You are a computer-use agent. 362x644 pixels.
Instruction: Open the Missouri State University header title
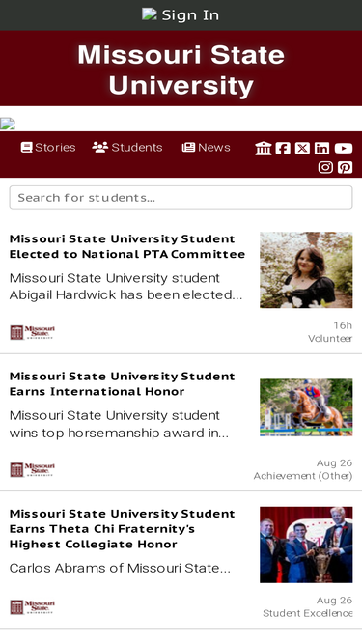coord(181,70)
